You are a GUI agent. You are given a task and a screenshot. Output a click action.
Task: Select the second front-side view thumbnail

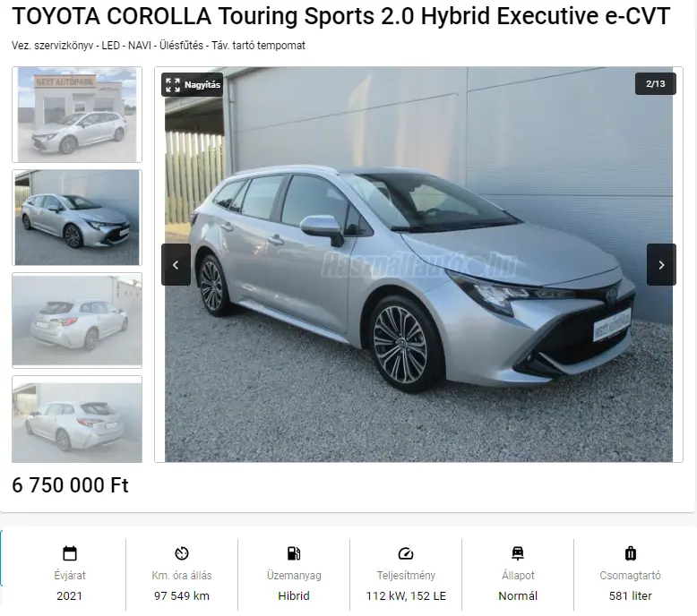point(77,218)
